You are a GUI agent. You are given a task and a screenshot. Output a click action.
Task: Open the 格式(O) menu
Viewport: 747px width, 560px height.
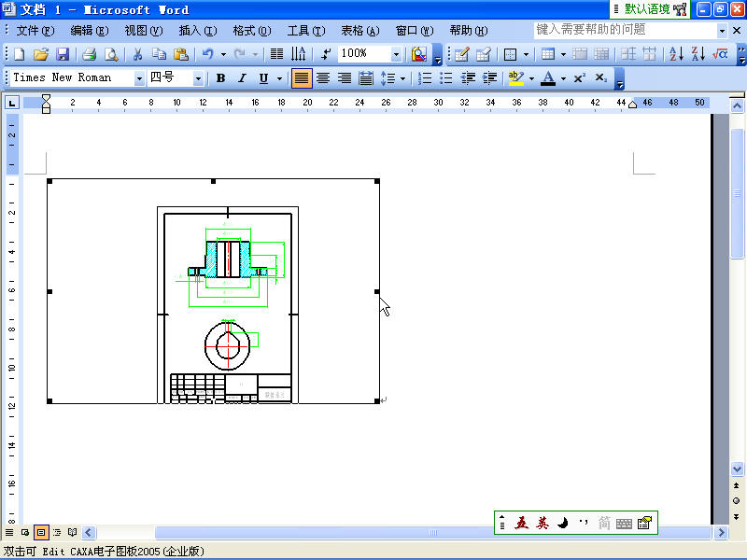pyautogui.click(x=252, y=31)
